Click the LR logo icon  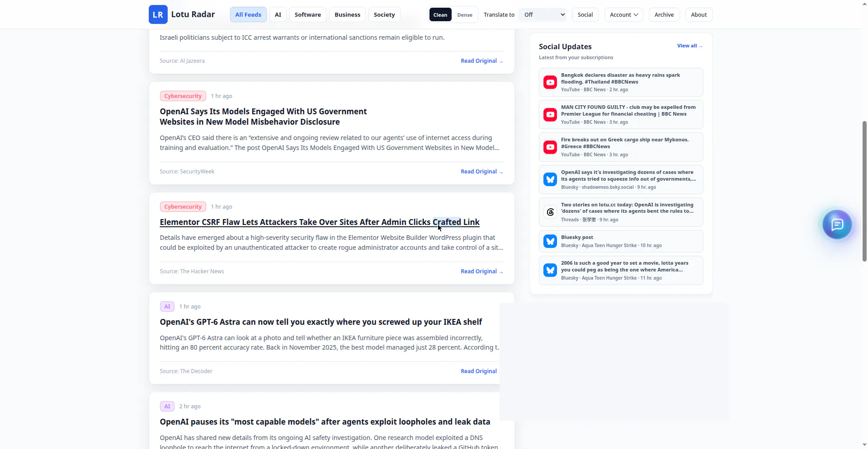click(158, 14)
